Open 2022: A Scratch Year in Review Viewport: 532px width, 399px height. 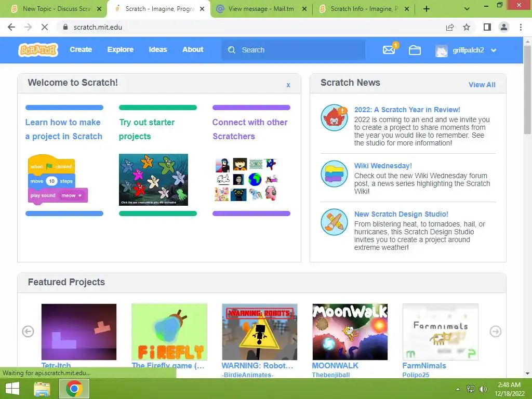pos(407,110)
